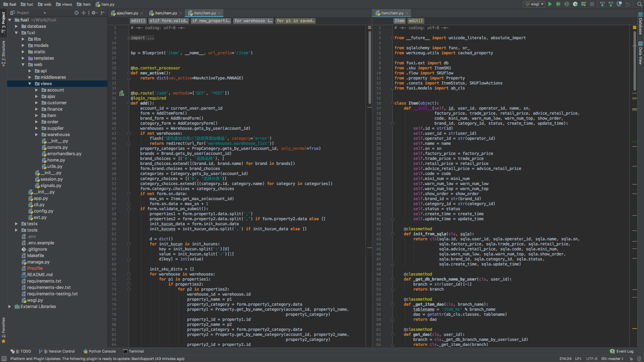644x362 pixels.
Task: Run the wsgi configuration
Action: [550, 4]
